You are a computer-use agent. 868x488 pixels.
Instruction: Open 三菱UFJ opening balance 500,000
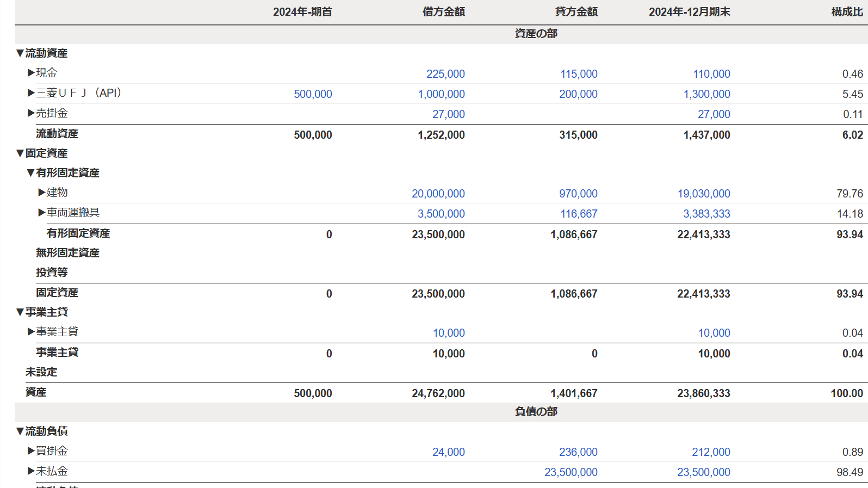click(x=313, y=94)
